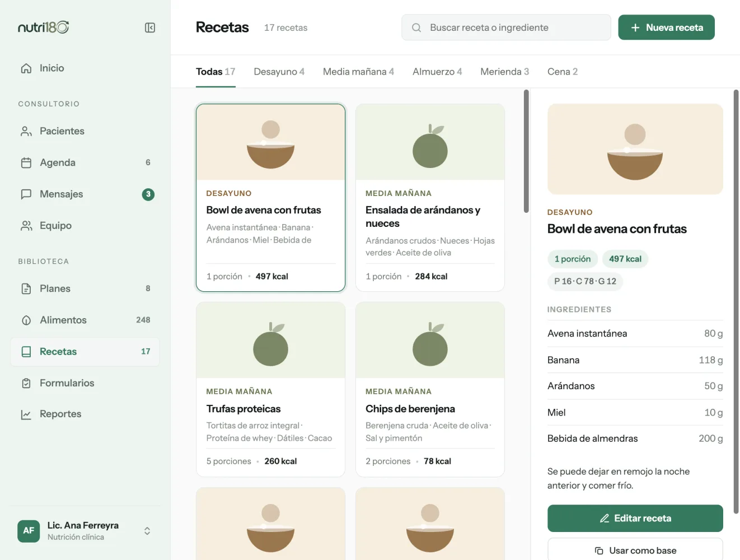
Task: Click the nutri180 logo
Action: pos(43,27)
